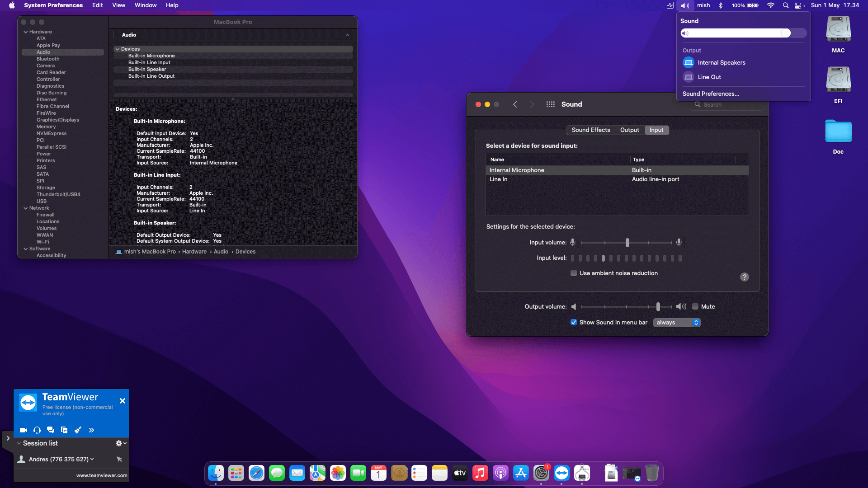Open Podcasts in the Dock

click(x=500, y=473)
